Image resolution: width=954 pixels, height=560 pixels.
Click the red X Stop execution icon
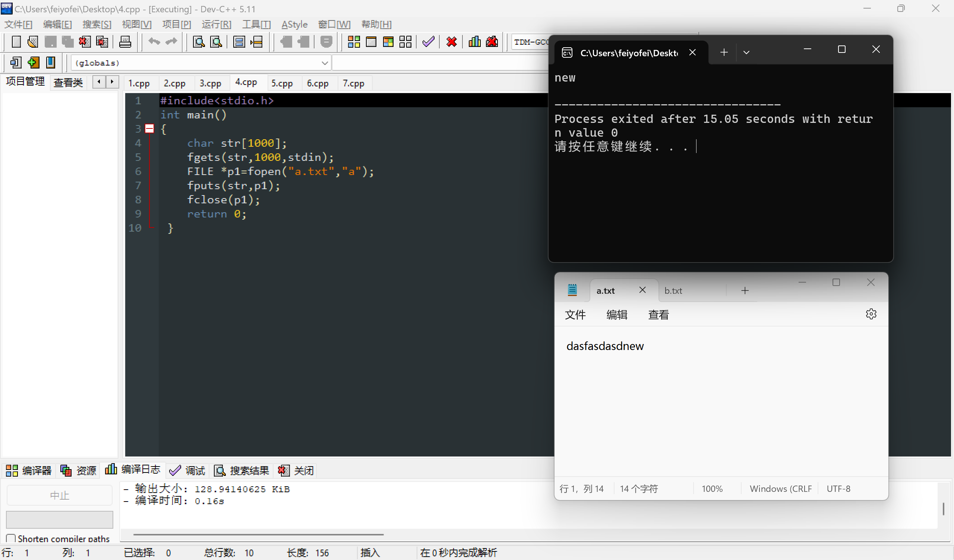[451, 42]
